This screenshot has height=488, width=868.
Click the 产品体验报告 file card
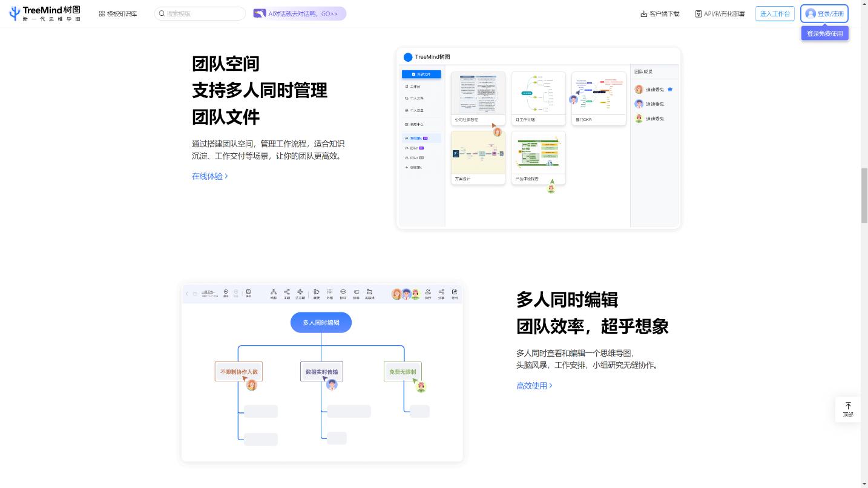click(x=539, y=157)
